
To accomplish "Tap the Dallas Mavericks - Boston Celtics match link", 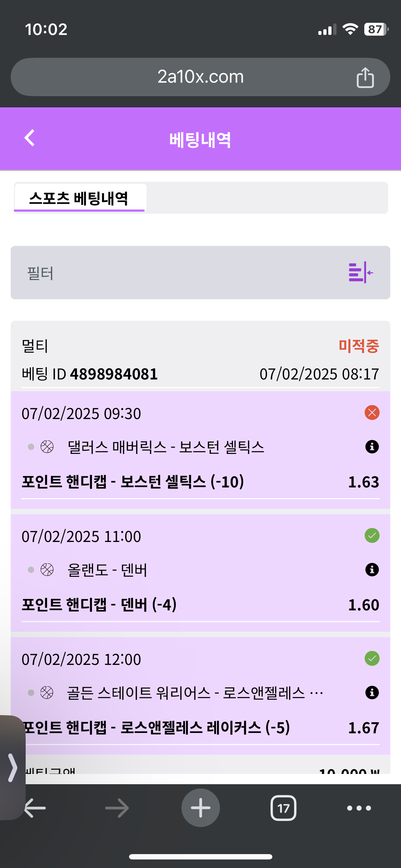I will pos(166,447).
